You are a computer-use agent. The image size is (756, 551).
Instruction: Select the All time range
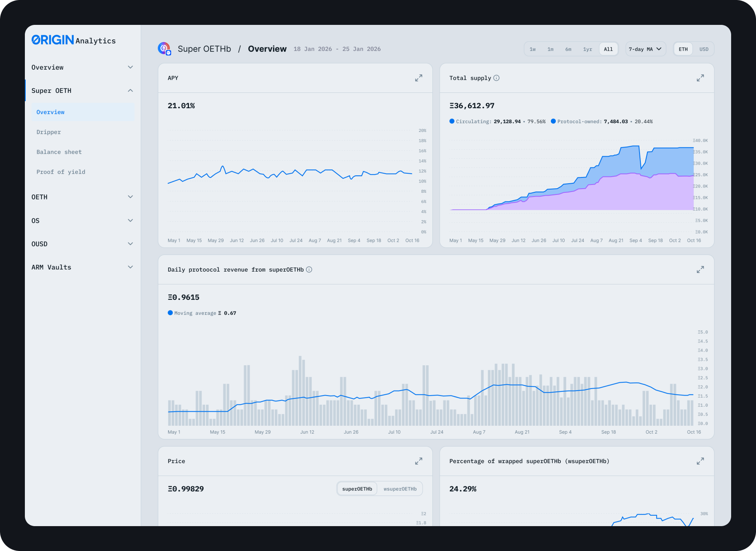click(608, 49)
